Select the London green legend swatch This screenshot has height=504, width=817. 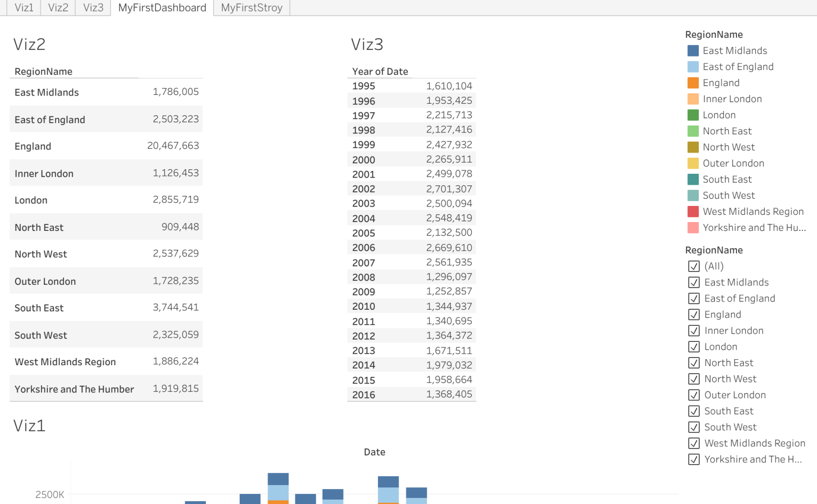tap(693, 115)
